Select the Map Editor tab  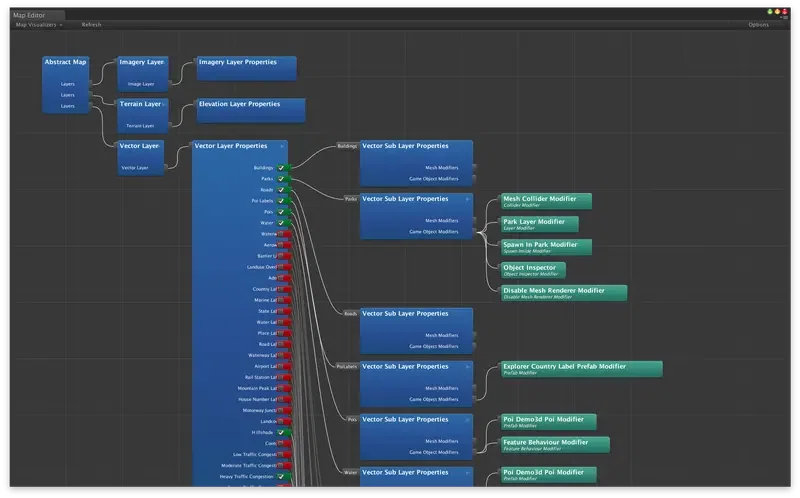click(29, 15)
